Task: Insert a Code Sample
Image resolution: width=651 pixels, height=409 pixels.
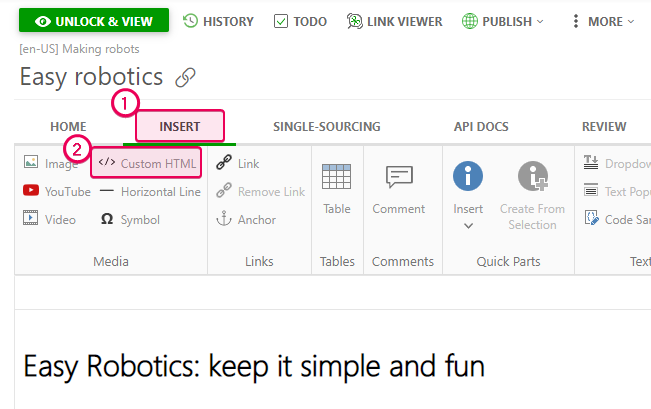Action: pyautogui.click(x=617, y=219)
